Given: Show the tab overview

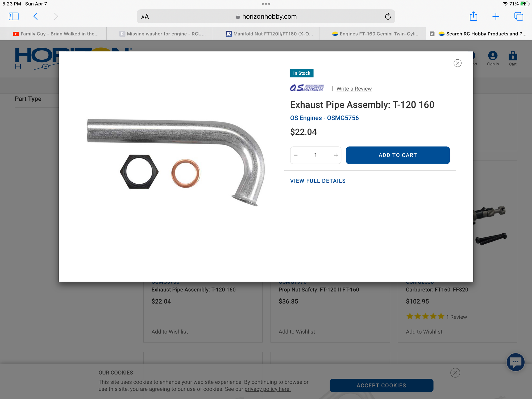Looking at the screenshot, I should pos(519,17).
